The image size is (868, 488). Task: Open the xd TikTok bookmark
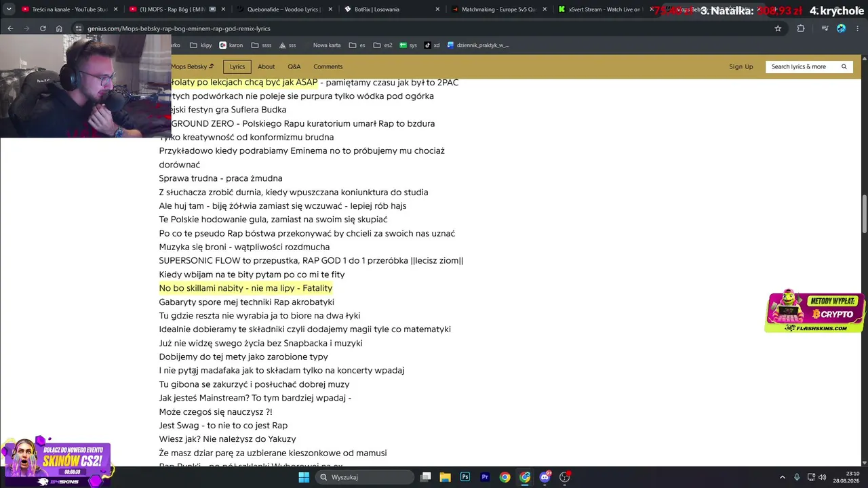(432, 45)
